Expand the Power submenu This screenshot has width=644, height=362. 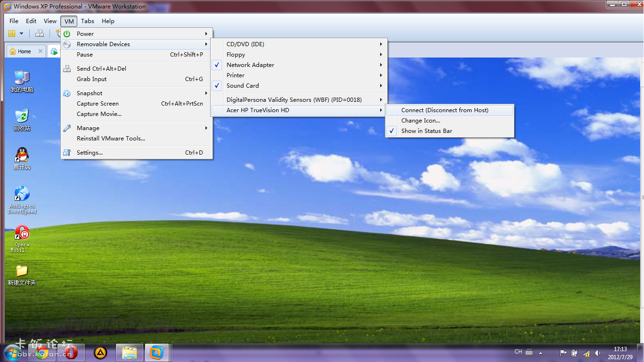137,34
